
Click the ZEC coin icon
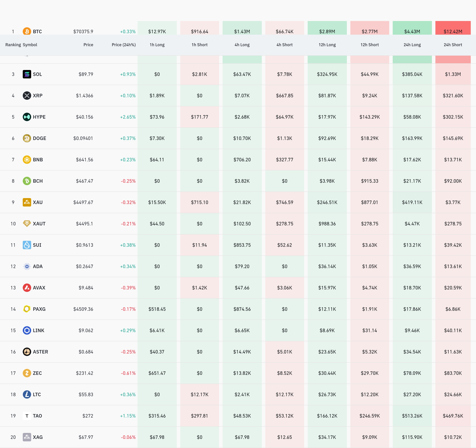click(27, 373)
